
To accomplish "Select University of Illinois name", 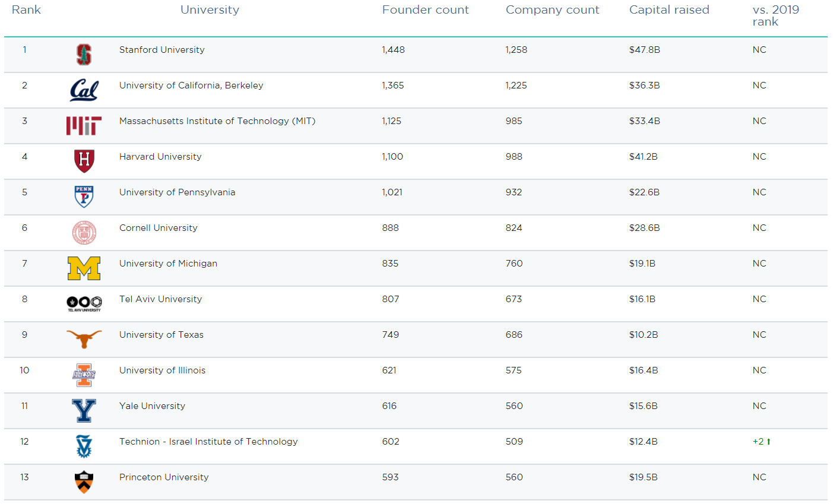I will pos(162,370).
